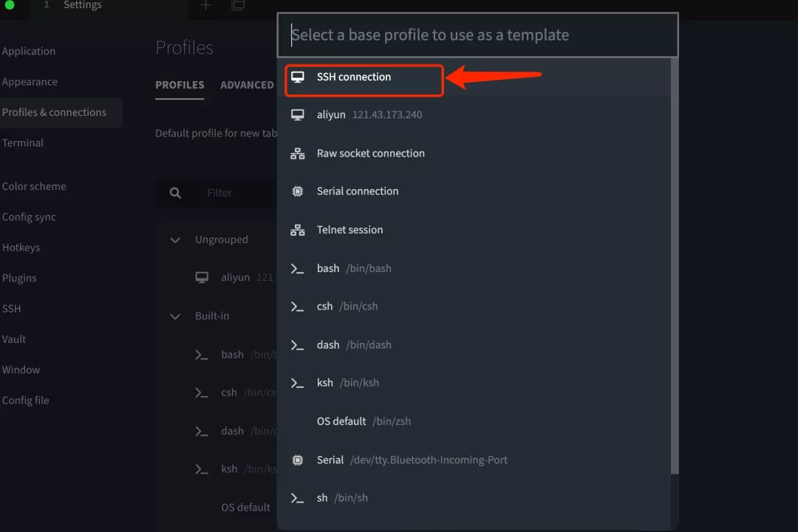Open SSH settings section
Viewport: 798px width, 532px height.
click(11, 309)
